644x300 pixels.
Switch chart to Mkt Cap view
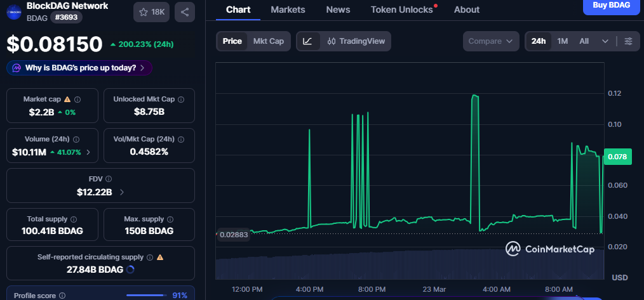(x=268, y=41)
